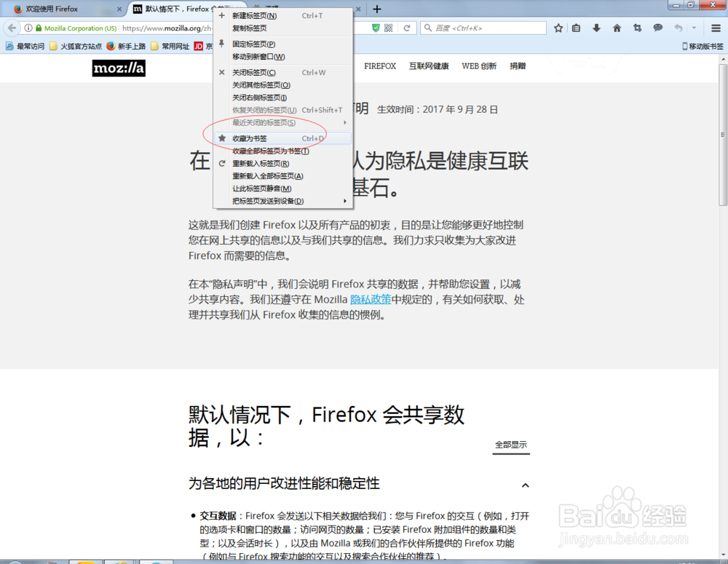Screen dimensions: 728x564
Task: Open 互联网健康 navigation link
Action: [429, 66]
